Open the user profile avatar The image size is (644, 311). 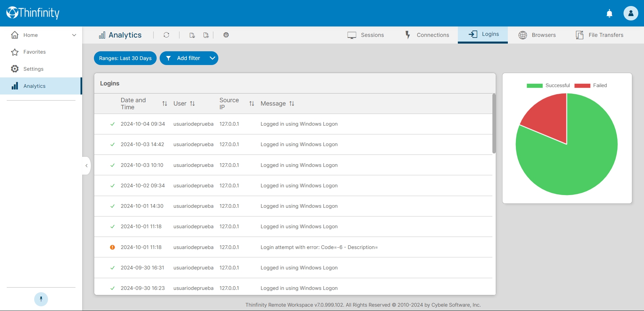(x=631, y=13)
